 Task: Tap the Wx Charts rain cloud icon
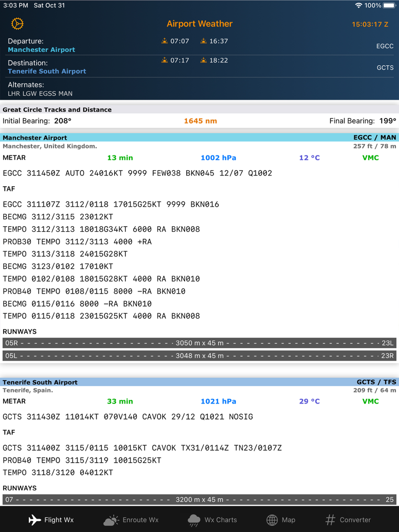point(194,520)
